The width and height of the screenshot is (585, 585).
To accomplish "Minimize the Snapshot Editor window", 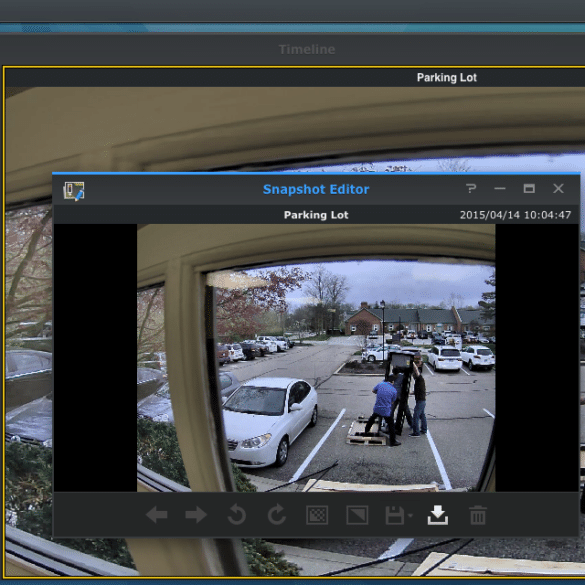I will click(500, 188).
